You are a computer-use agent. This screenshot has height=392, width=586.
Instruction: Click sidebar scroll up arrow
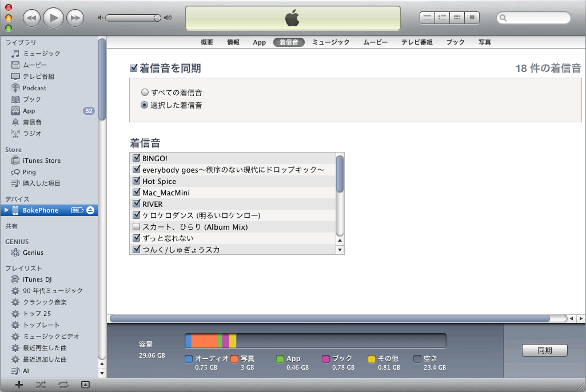pyautogui.click(x=102, y=363)
